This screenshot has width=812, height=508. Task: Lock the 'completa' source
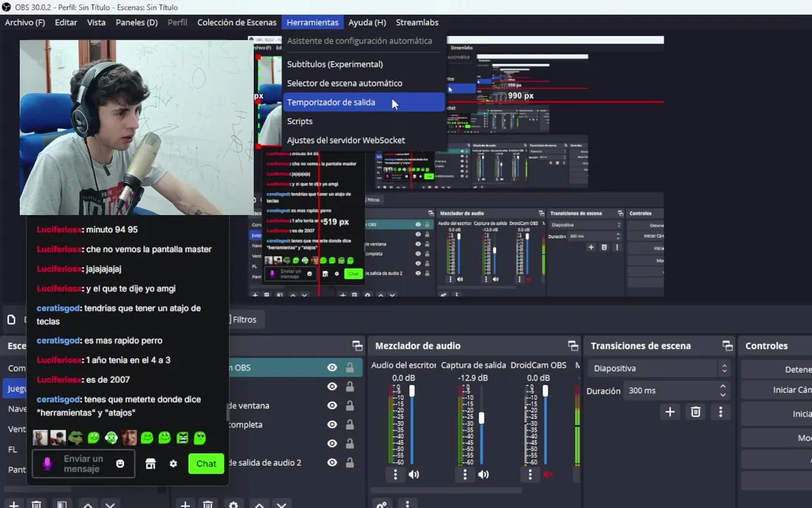(350, 425)
